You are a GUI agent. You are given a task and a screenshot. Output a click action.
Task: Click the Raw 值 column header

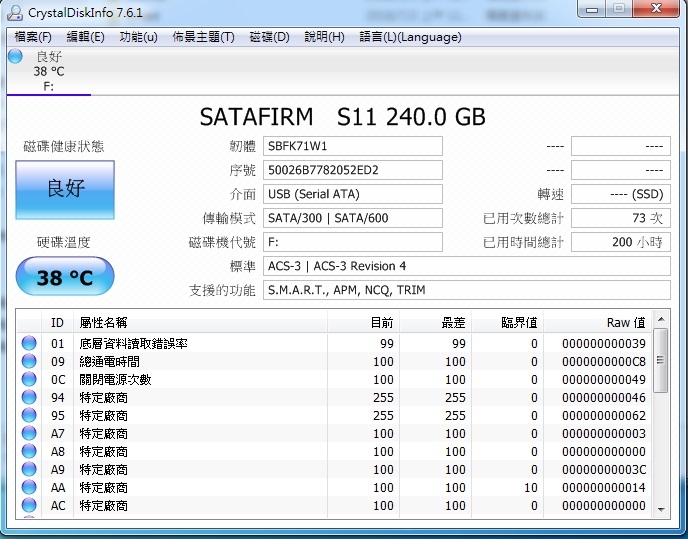pos(598,323)
